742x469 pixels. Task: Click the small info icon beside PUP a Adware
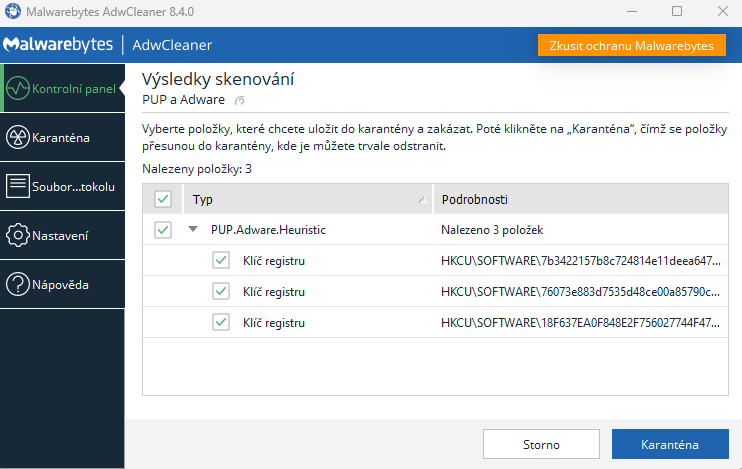(x=240, y=100)
